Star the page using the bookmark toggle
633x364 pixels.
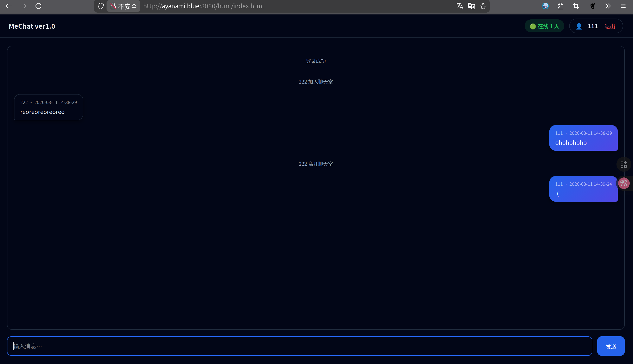[x=483, y=6]
